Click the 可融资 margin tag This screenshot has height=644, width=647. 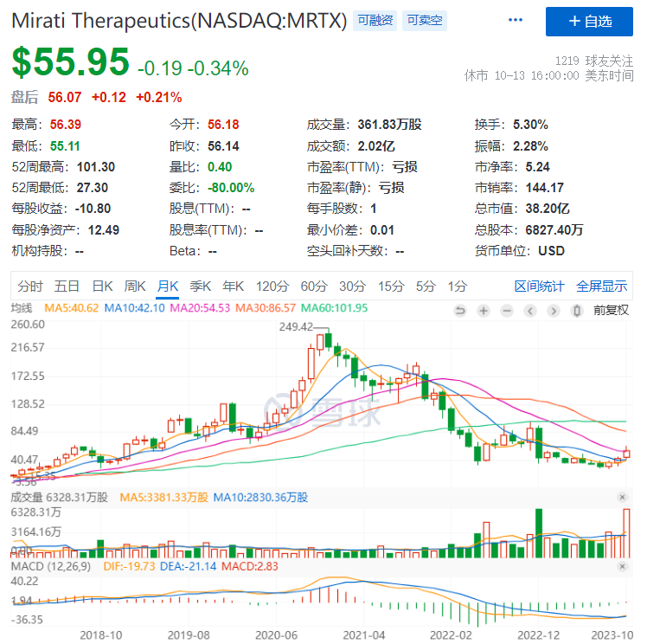point(375,20)
